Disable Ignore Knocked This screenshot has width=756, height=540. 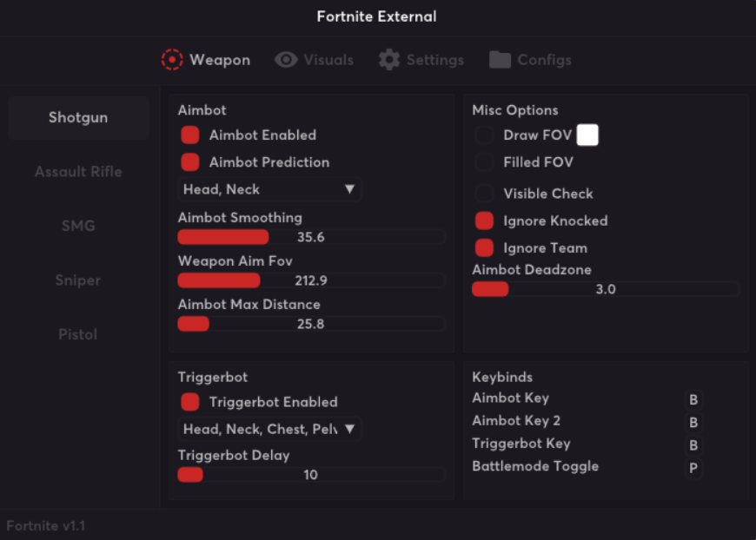pos(484,221)
